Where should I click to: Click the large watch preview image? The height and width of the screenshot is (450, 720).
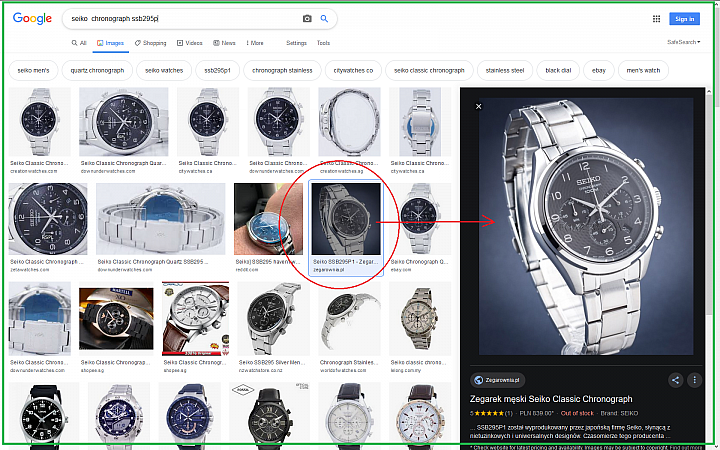tap(586, 226)
